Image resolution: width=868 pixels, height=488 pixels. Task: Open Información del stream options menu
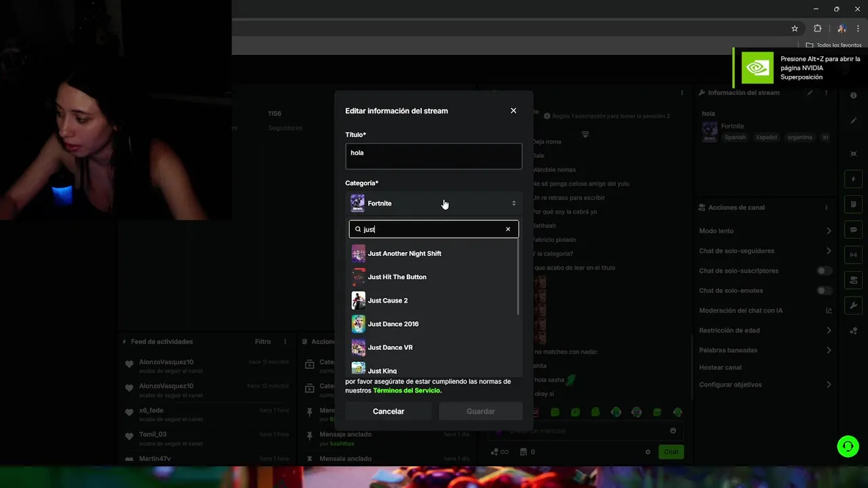click(x=826, y=93)
